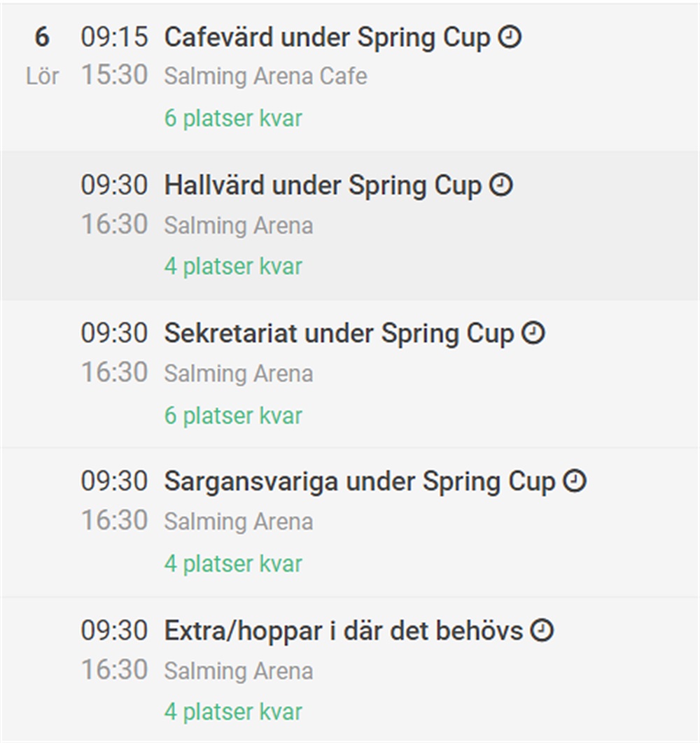The image size is (700, 743).
Task: Select 4 platser kvar under Hallvärd
Action: (233, 267)
